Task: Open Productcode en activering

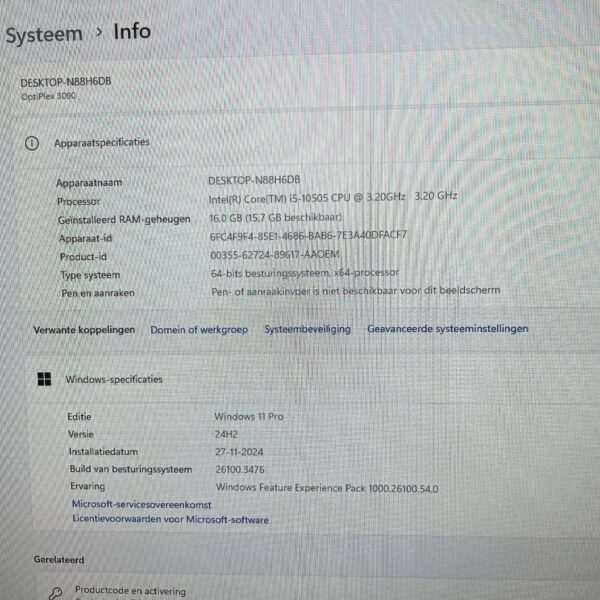Action: click(130, 591)
